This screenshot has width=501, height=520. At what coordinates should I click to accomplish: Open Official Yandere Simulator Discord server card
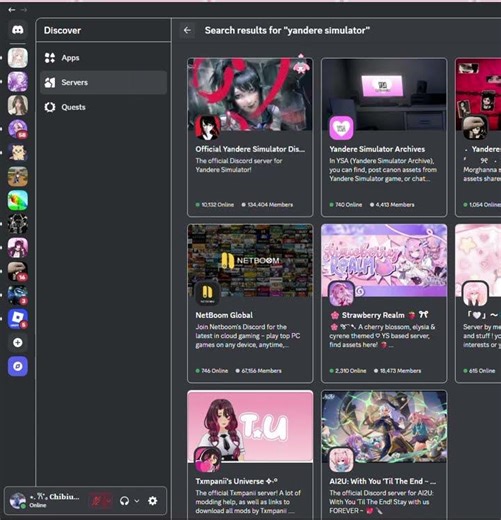click(x=250, y=137)
